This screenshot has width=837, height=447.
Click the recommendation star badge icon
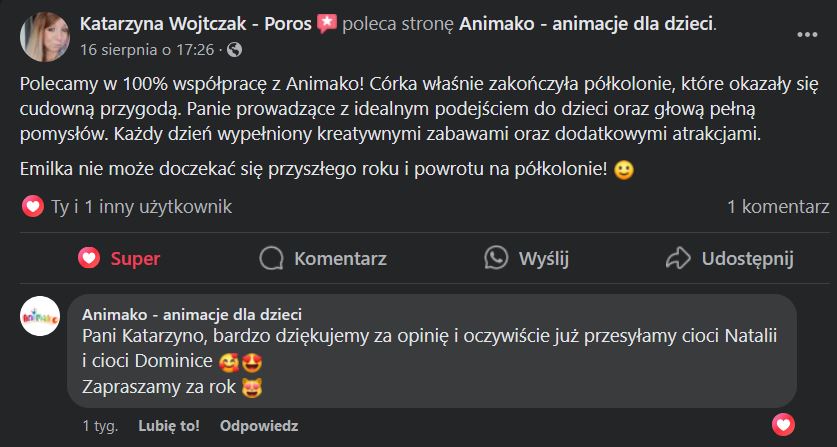click(326, 23)
